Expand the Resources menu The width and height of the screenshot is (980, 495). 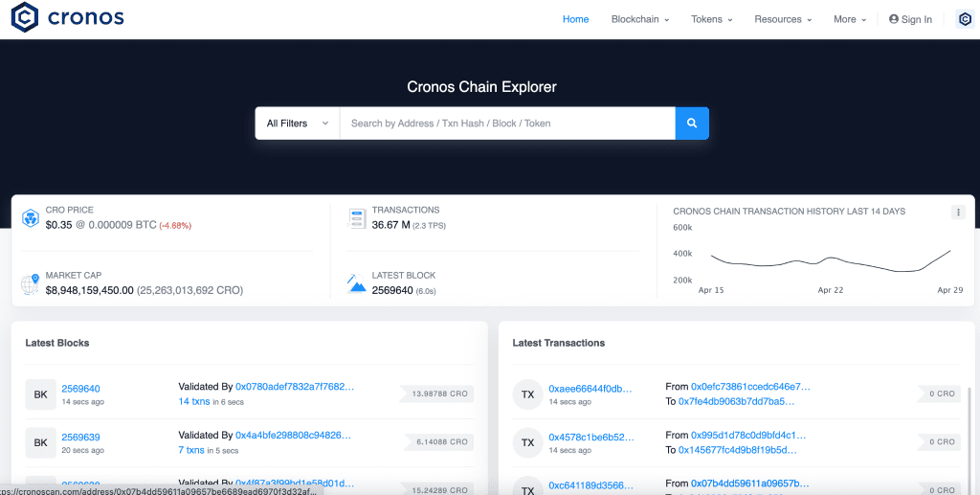click(782, 19)
